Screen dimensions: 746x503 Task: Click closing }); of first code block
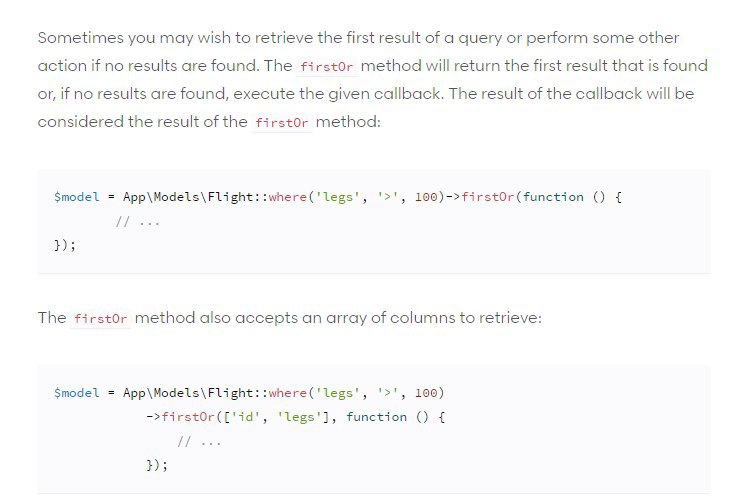65,246
